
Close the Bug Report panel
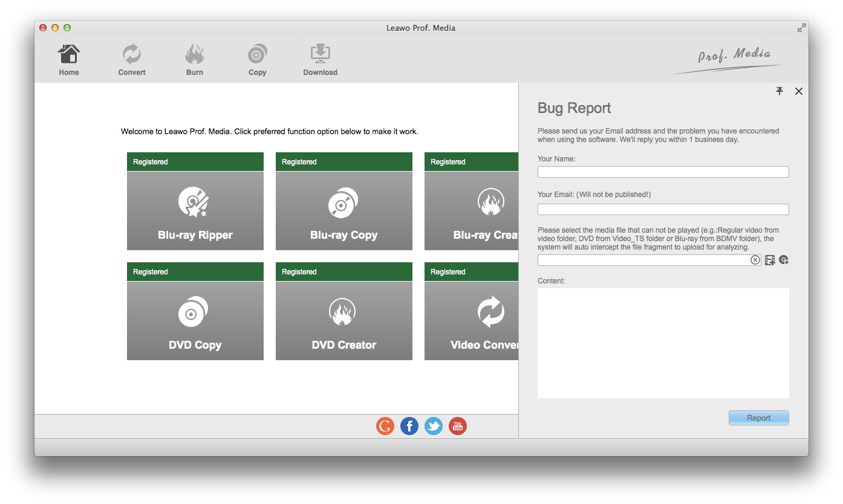click(799, 91)
